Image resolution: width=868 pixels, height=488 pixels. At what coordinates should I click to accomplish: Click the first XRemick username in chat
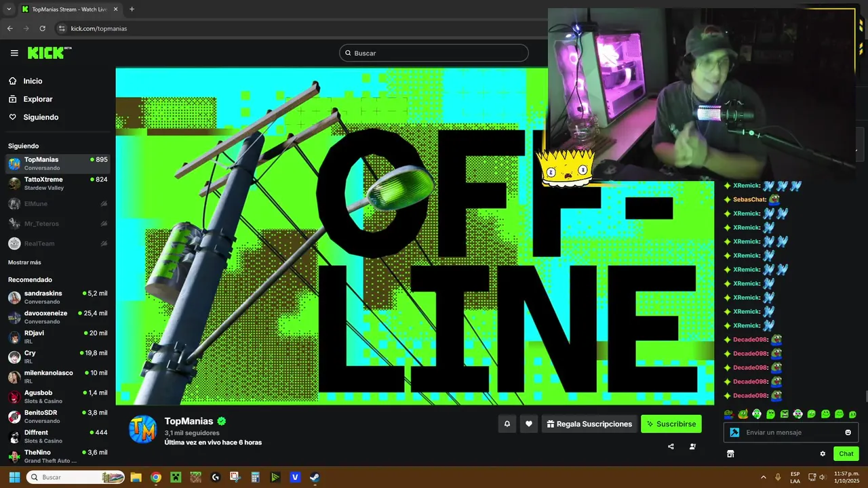point(746,186)
